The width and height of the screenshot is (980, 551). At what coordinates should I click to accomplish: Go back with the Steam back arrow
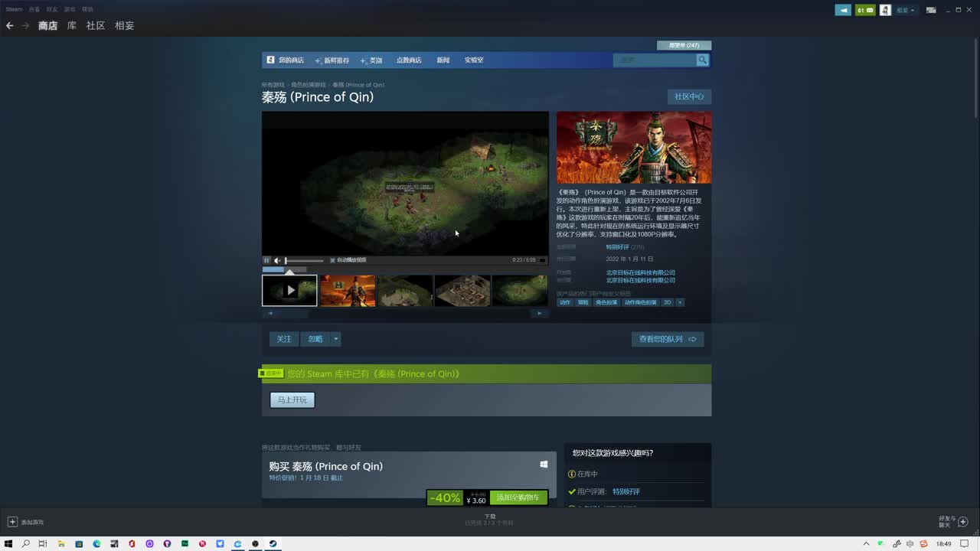coord(10,25)
